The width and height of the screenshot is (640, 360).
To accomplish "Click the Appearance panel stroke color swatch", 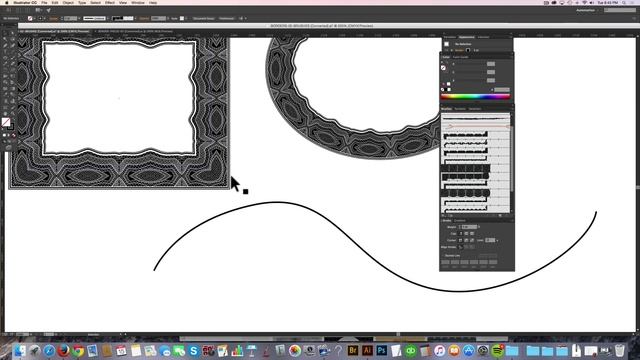I will tap(468, 50).
